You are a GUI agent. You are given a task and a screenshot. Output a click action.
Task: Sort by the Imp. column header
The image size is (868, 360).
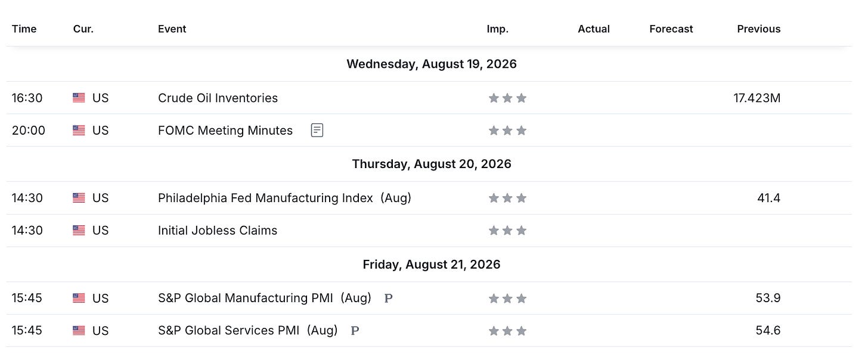pyautogui.click(x=498, y=29)
